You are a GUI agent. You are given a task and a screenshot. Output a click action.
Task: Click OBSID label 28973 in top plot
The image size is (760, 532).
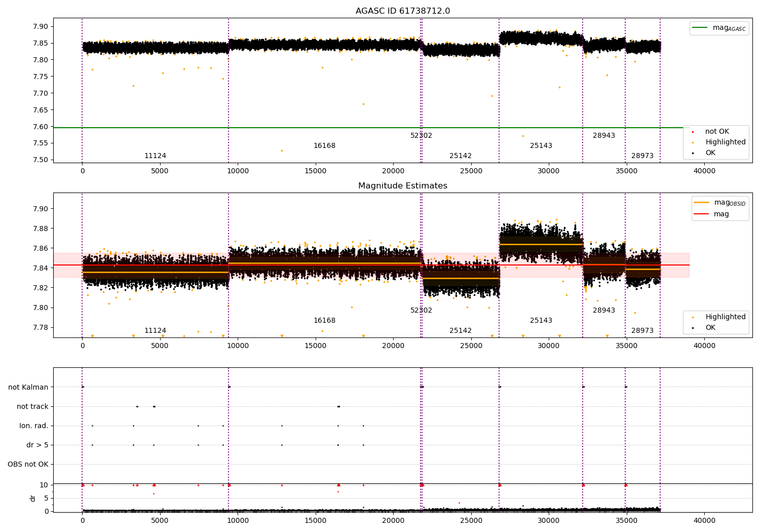point(642,156)
